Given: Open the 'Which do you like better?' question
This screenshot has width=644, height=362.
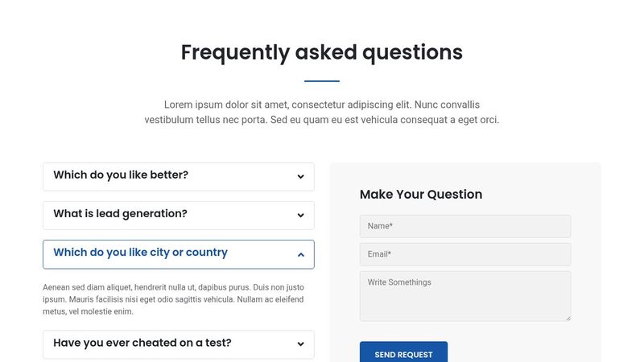Looking at the screenshot, I should coord(121,175).
